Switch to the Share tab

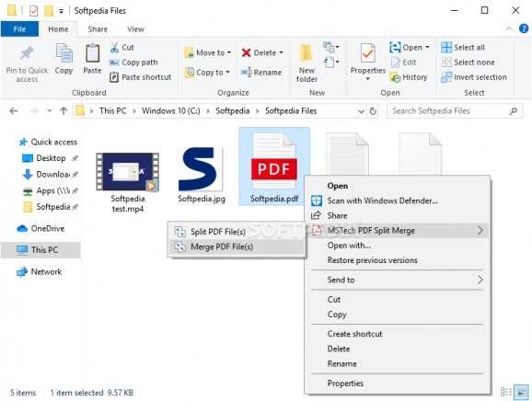(98, 29)
